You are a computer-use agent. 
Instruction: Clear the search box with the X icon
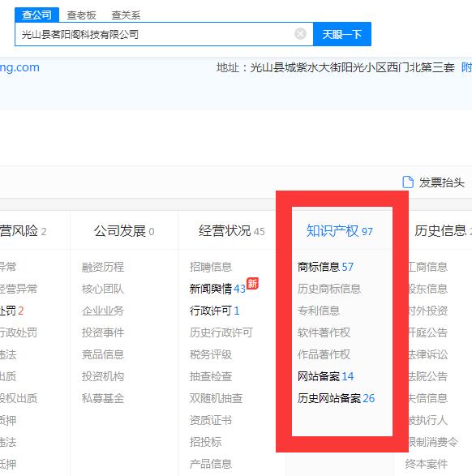click(x=300, y=34)
